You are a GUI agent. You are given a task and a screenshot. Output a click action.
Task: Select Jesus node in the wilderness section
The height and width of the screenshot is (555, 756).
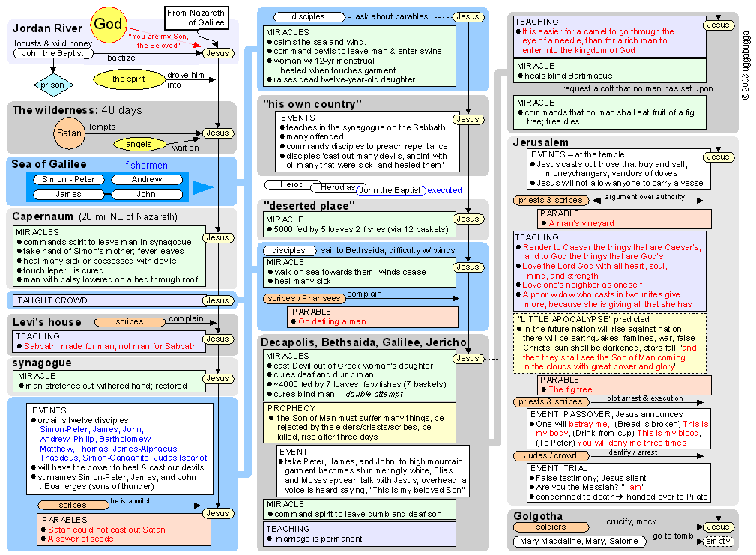pyautogui.click(x=218, y=133)
